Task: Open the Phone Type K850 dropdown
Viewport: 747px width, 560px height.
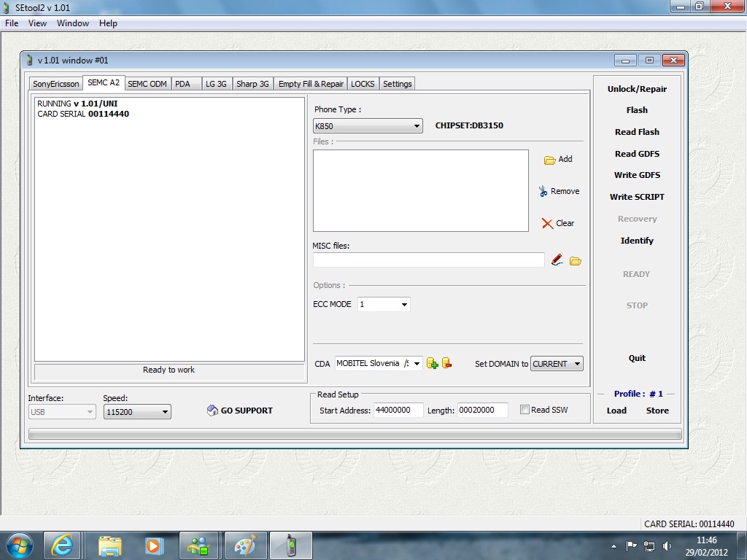Action: (x=368, y=126)
